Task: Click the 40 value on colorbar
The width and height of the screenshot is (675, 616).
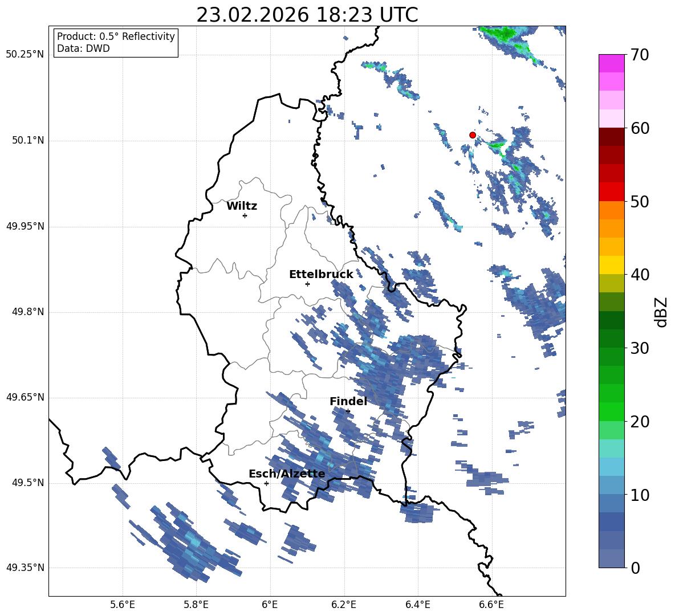Action: pos(640,275)
